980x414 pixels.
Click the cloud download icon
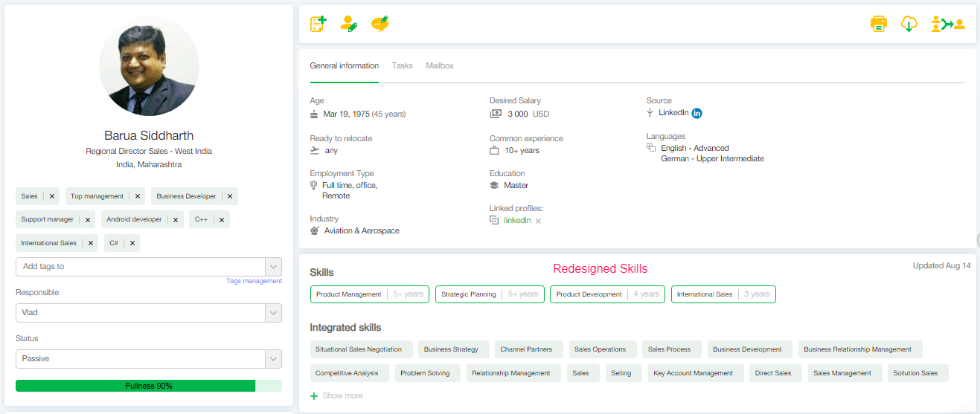(909, 24)
